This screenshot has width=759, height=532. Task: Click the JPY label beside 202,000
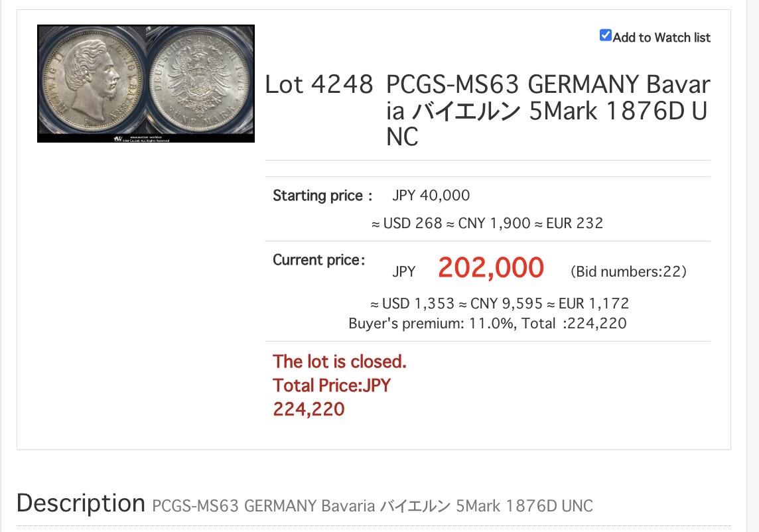(x=403, y=271)
